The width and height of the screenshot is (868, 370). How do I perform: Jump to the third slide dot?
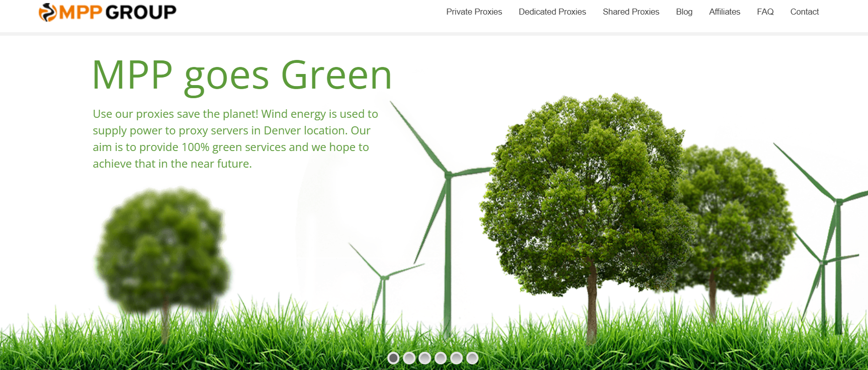pyautogui.click(x=425, y=358)
